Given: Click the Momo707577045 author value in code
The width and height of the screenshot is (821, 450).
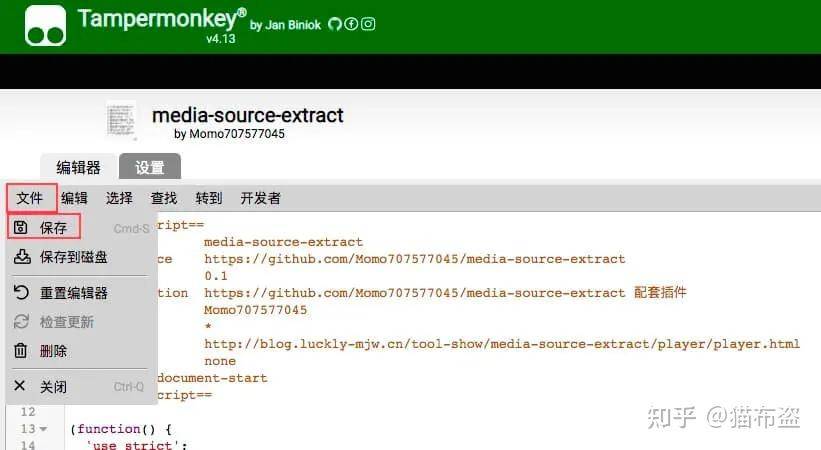Looking at the screenshot, I should pyautogui.click(x=256, y=310).
